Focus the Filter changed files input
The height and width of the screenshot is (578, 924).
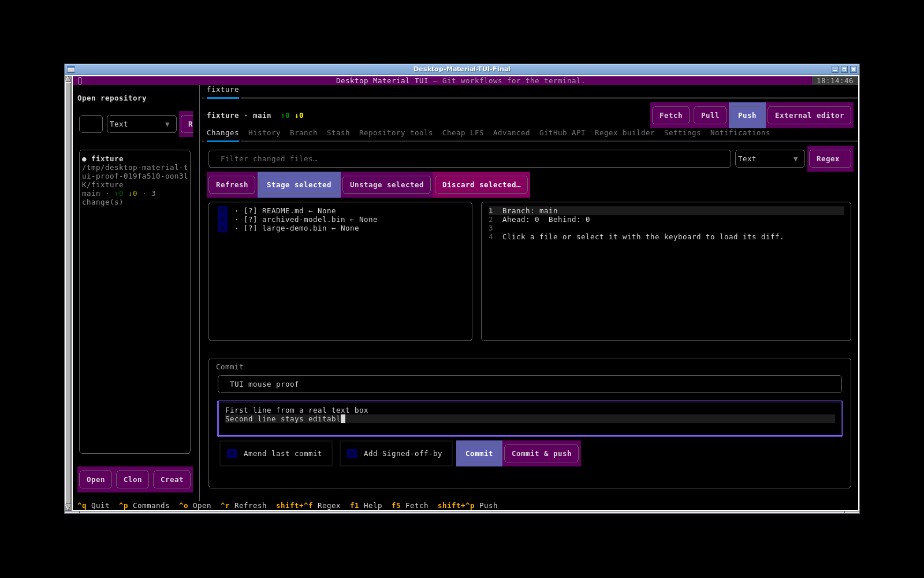click(x=470, y=159)
